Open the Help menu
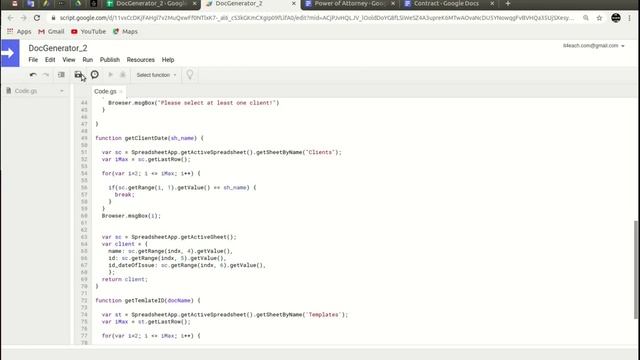This screenshot has height=360, width=640. (168, 60)
